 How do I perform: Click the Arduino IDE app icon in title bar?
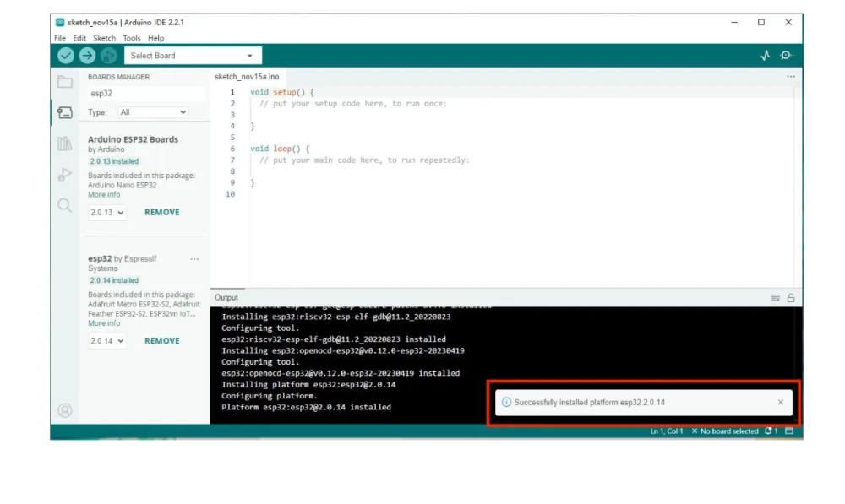60,22
